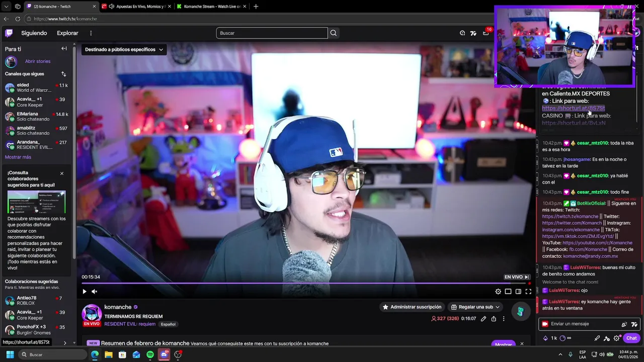Open the stream options three-dot menu
Screen dimensions: 644x362
pos(504,319)
